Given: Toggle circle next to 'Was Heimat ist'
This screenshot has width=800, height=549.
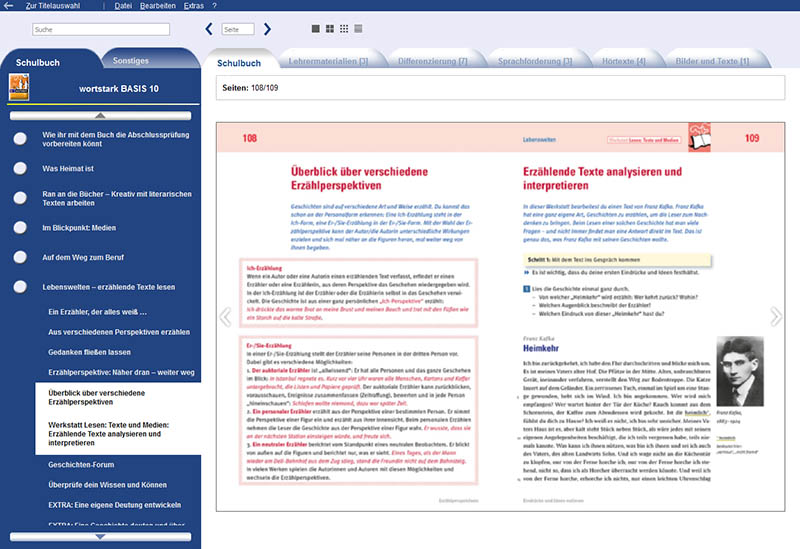Looking at the screenshot, I should pos(20,168).
